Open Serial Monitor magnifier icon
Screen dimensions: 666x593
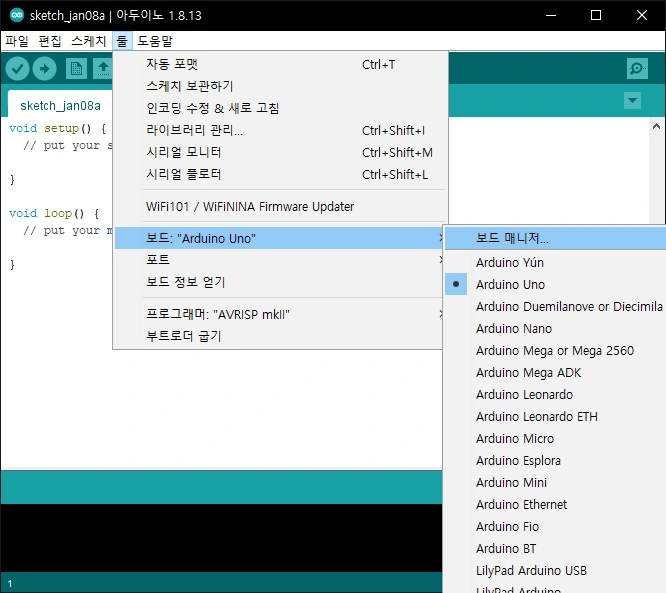(637, 68)
